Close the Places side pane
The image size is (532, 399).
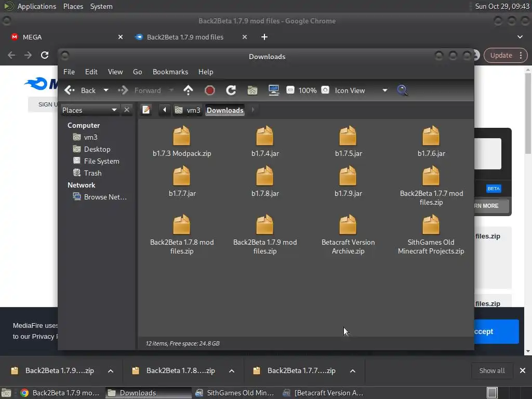pyautogui.click(x=127, y=110)
